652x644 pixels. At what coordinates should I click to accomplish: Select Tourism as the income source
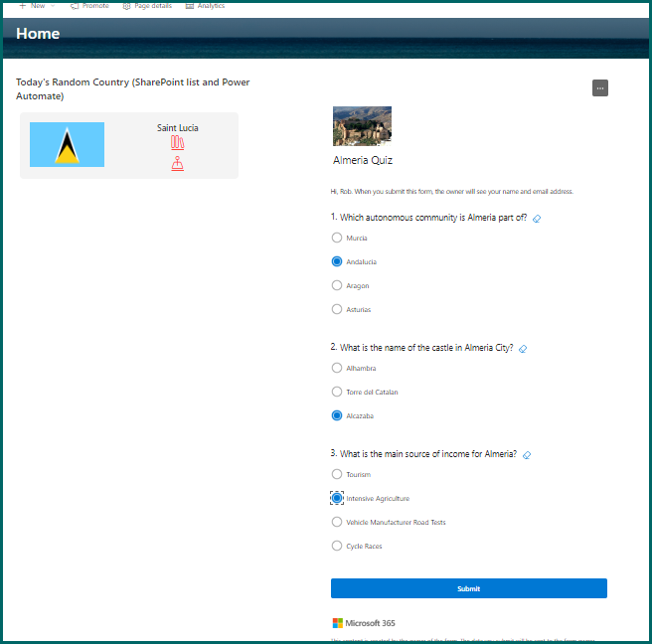337,474
